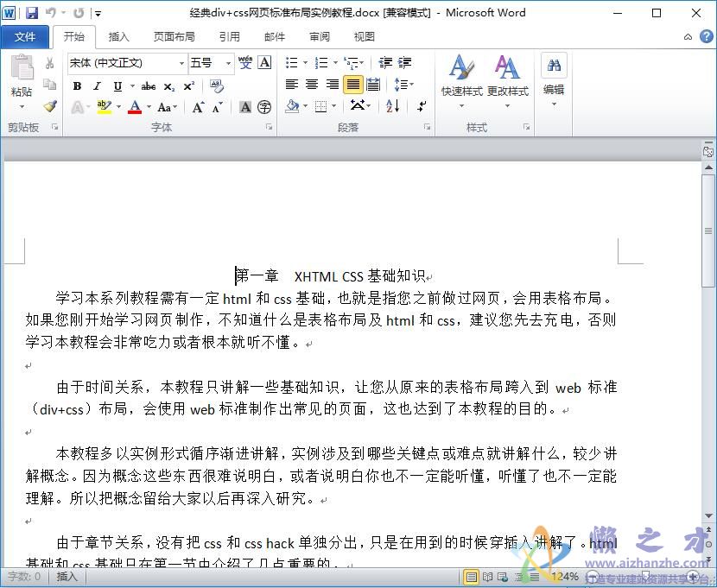Toggle bold formatting

pos(78,85)
